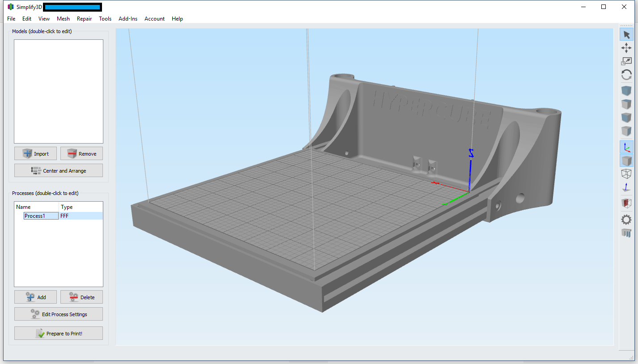This screenshot has width=638, height=364.
Task: Click the gear settings icon in sidebar
Action: pos(626,219)
